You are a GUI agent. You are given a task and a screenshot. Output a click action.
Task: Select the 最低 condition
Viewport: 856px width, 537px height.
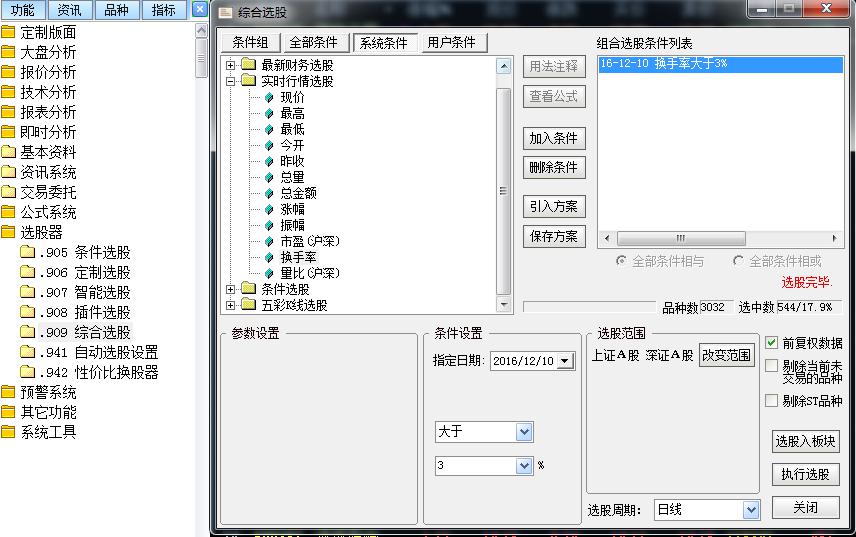point(292,129)
